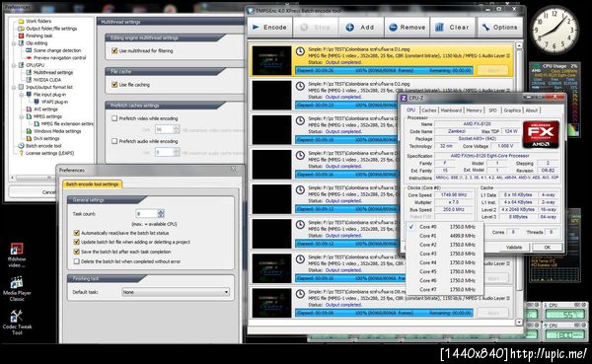Click the Clear icon in batch toolbar
This screenshot has width=592, height=364.
tap(439, 28)
